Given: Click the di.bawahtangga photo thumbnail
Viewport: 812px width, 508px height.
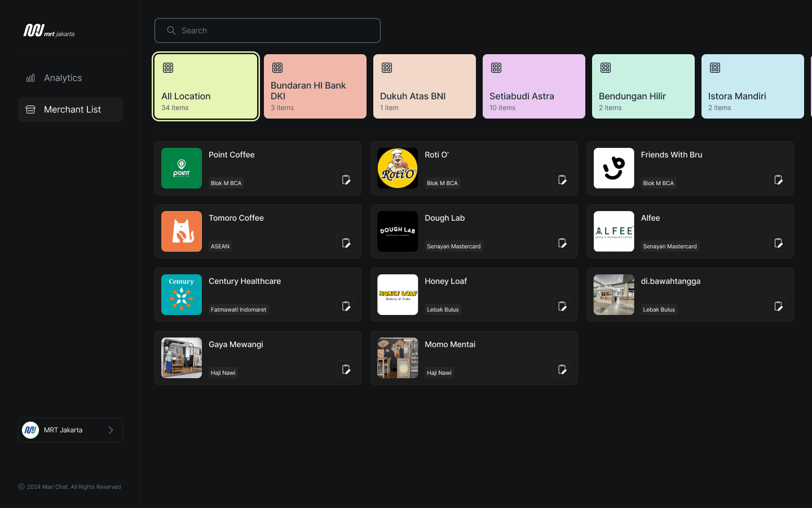Looking at the screenshot, I should point(614,295).
